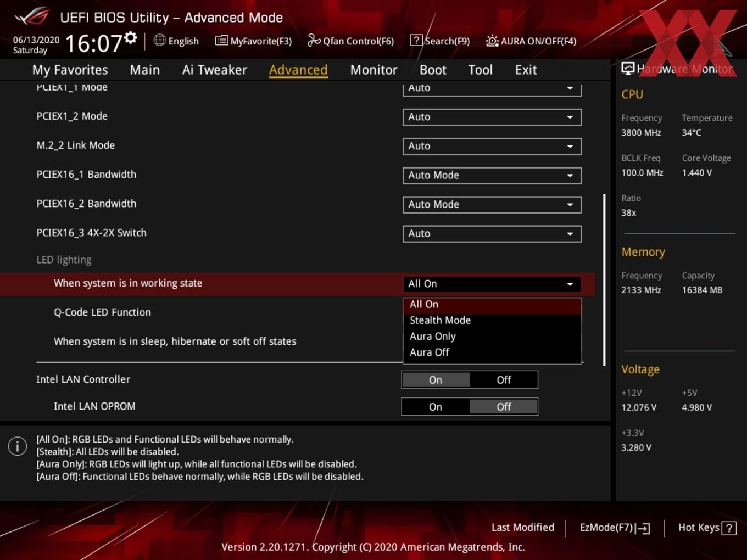Viewport: 747px width, 560px height.
Task: Open the PCIEX1_2 Mode dropdown
Action: pos(492,117)
